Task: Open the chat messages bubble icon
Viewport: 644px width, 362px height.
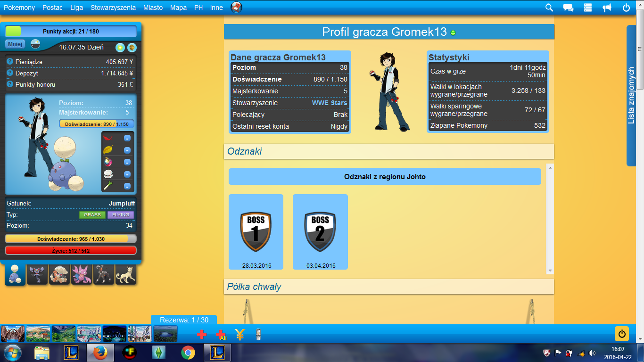Action: tap(568, 8)
